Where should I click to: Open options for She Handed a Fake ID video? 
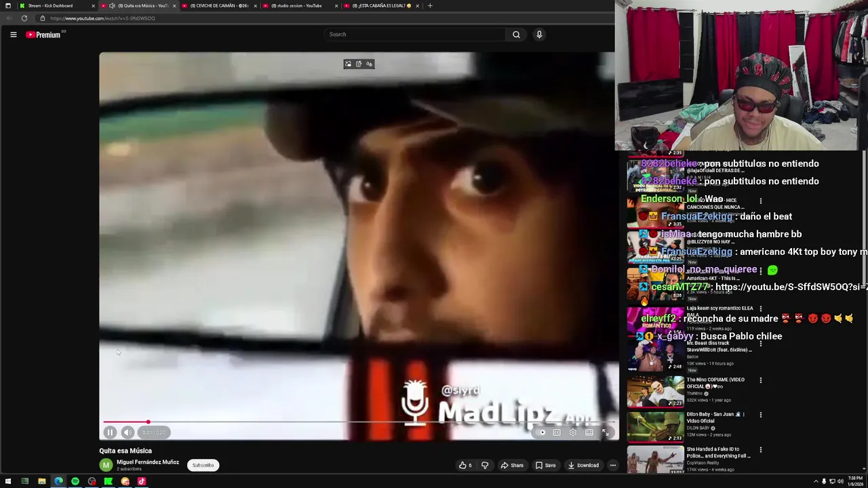(760, 450)
